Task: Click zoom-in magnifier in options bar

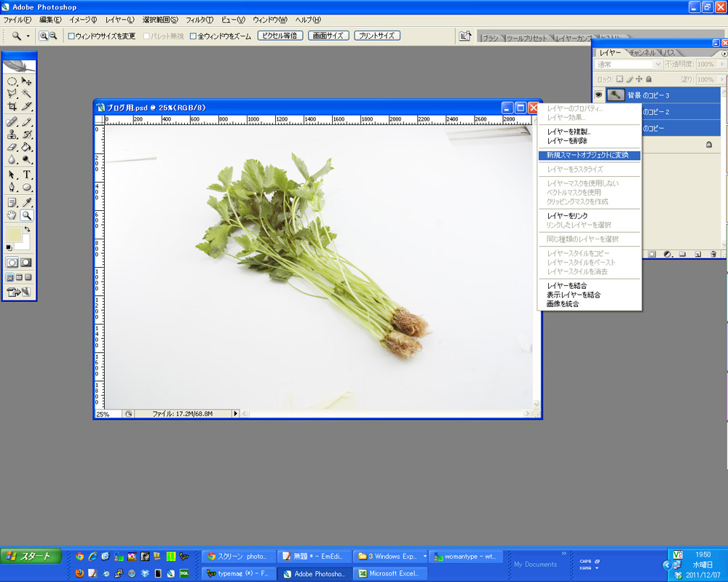Action: coord(44,36)
